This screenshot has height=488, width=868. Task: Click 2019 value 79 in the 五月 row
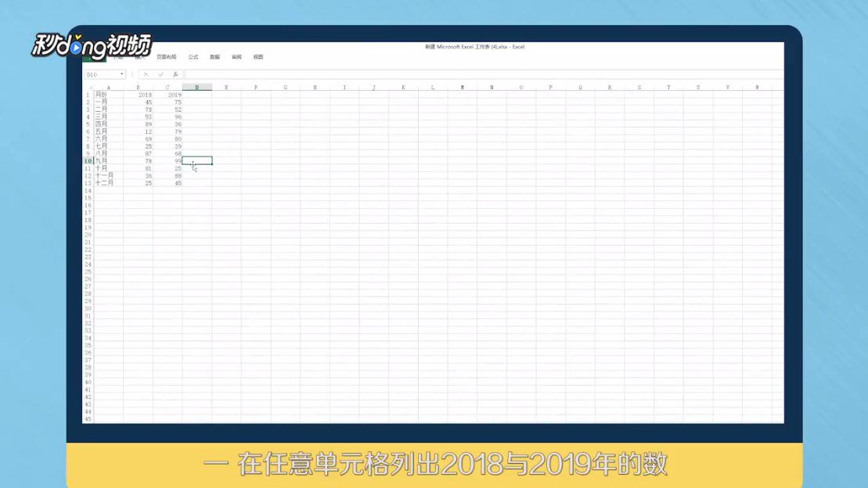167,131
